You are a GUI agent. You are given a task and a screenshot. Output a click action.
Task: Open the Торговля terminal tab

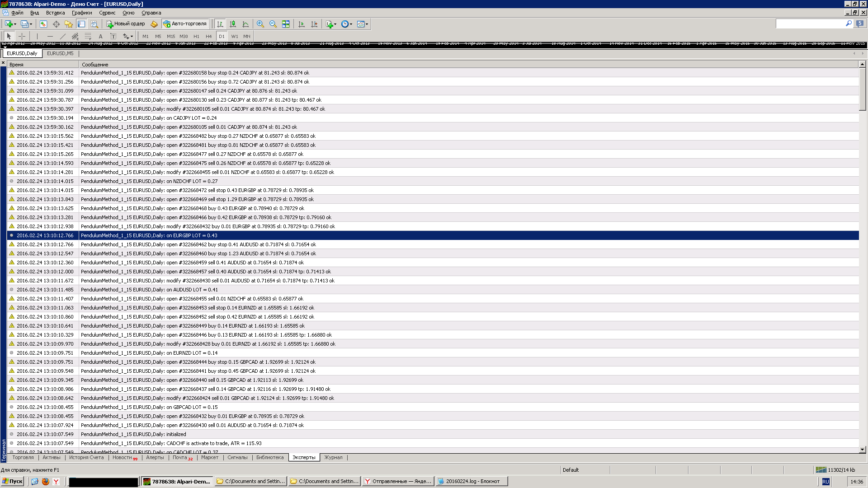(23, 457)
